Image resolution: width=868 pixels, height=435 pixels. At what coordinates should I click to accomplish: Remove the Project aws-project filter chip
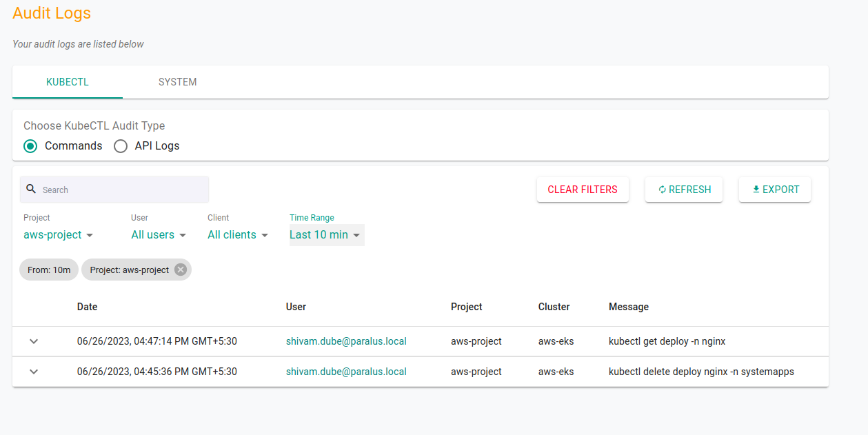coord(180,270)
